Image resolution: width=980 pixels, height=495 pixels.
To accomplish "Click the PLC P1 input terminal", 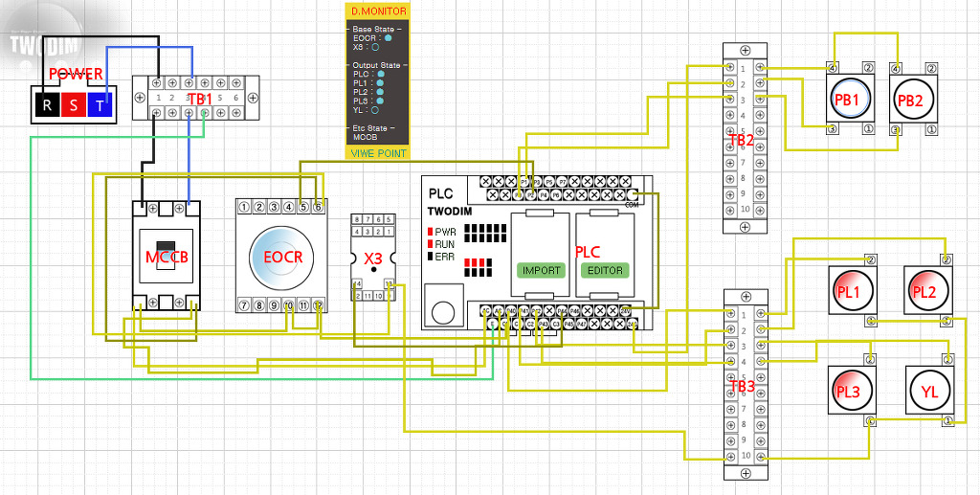I will (x=523, y=181).
